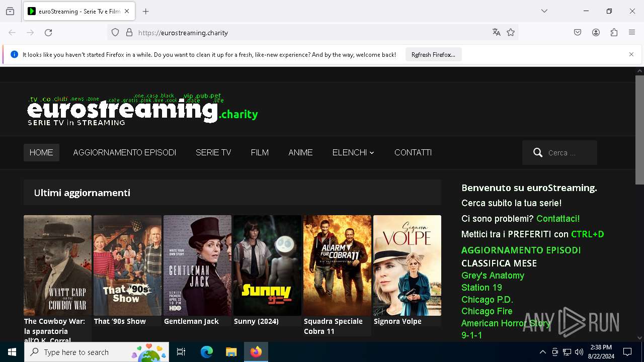Viewport: 644px width, 362px height.
Task: Open the Save to Pocket icon
Action: [578, 33]
